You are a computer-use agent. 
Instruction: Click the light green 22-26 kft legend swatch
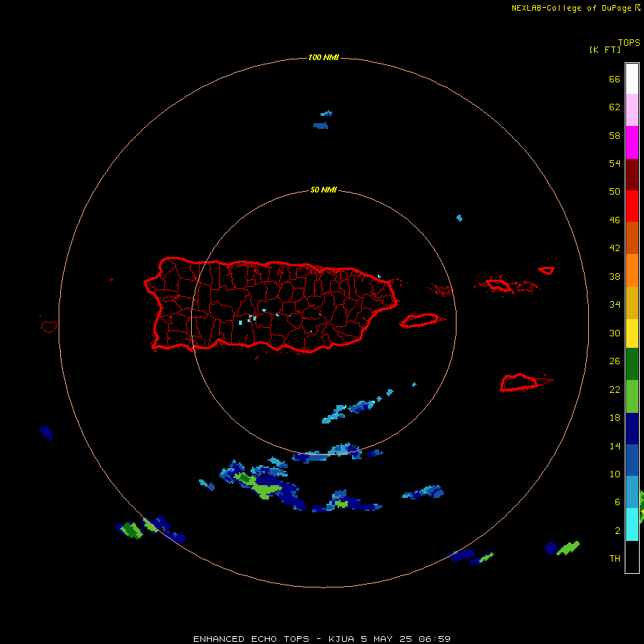(632, 396)
